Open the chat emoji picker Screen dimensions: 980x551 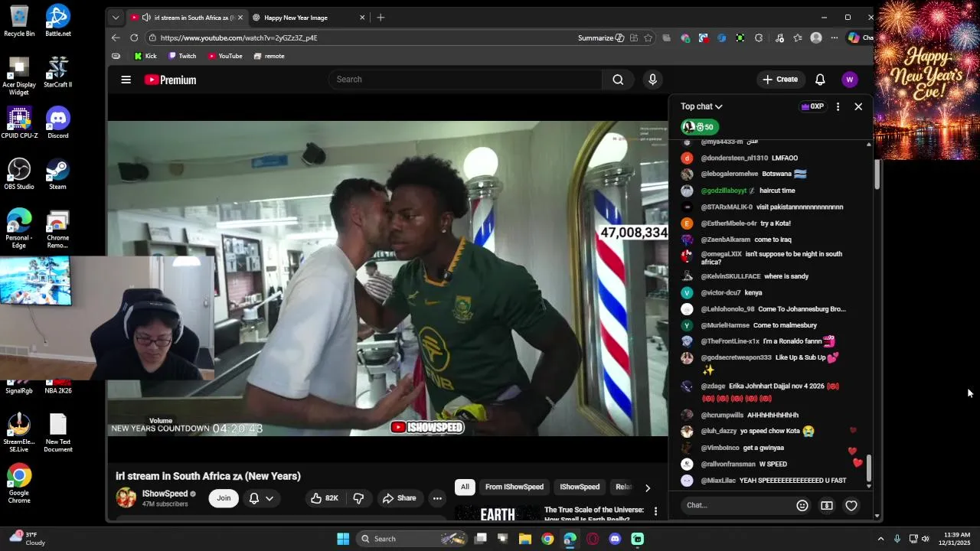pos(802,505)
